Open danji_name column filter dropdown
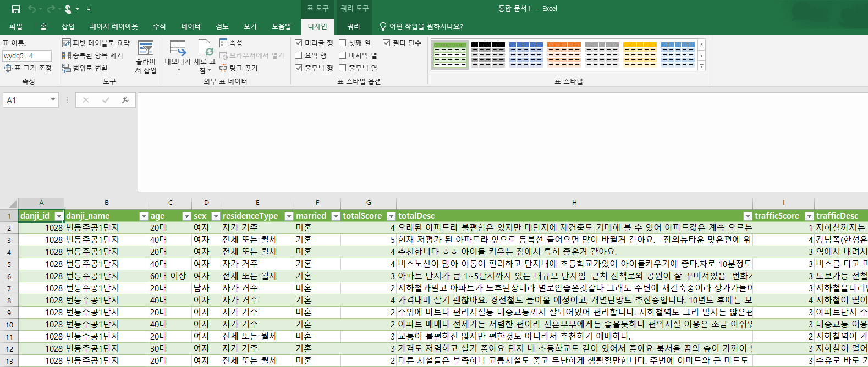The height and width of the screenshot is (367, 868). [144, 216]
